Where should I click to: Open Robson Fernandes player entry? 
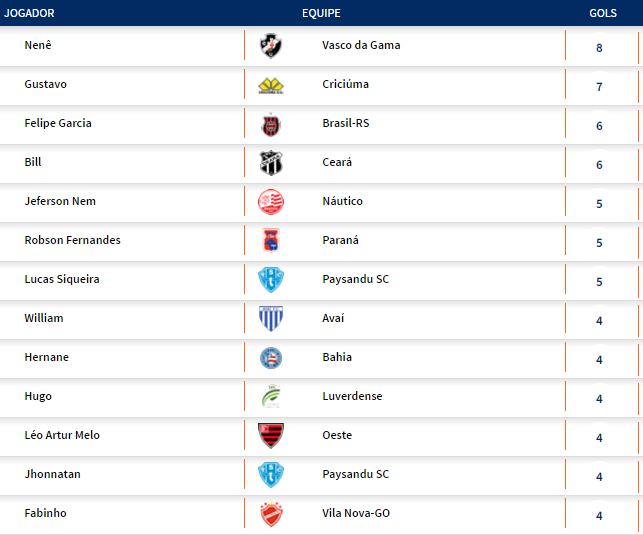(72, 240)
